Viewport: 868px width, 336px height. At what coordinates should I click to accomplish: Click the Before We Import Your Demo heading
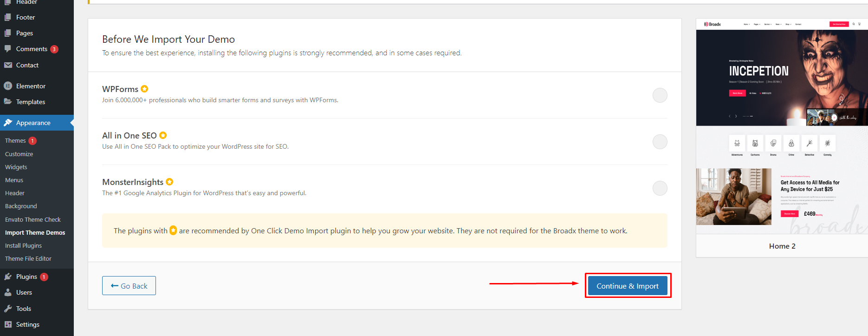pos(168,39)
